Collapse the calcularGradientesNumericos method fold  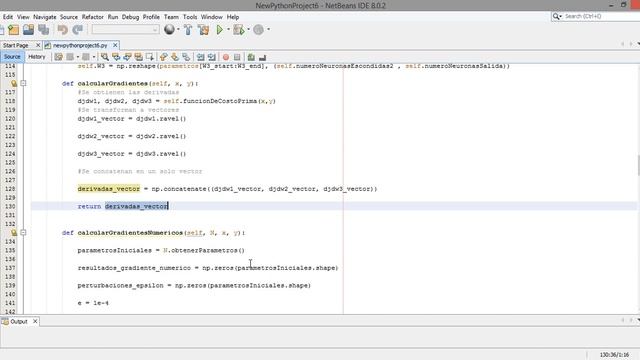[x=23, y=233]
